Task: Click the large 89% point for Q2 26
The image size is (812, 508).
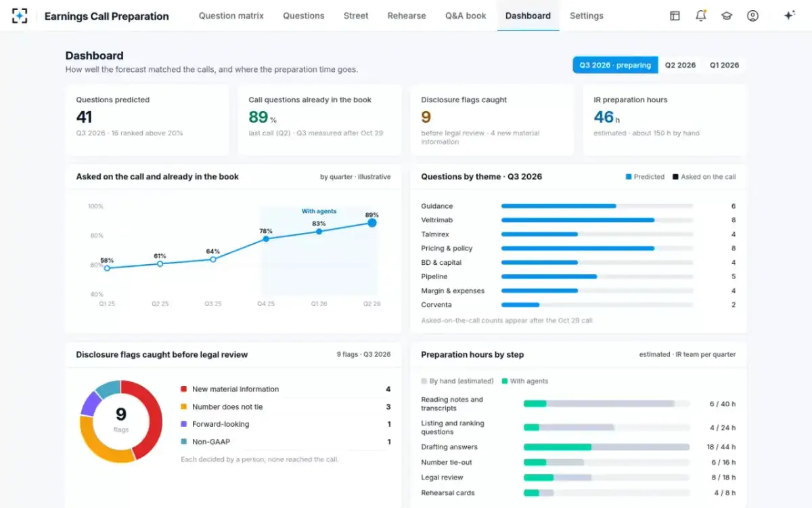Action: (371, 222)
